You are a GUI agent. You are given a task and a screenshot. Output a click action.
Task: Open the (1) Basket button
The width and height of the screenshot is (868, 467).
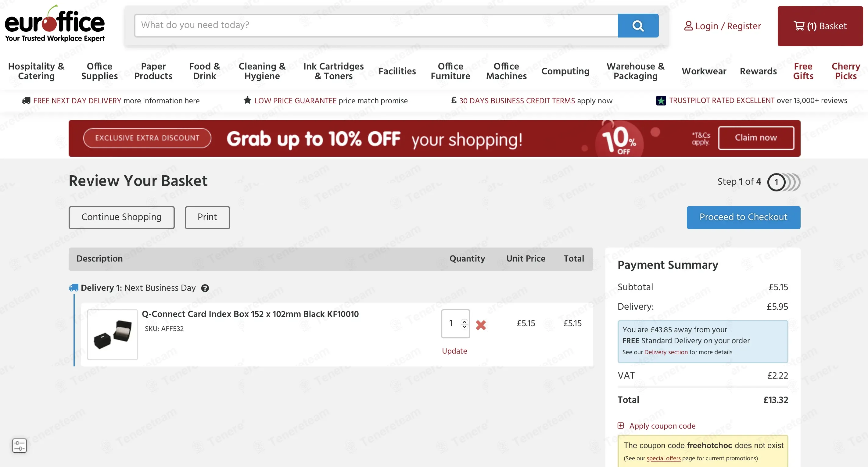pyautogui.click(x=820, y=26)
